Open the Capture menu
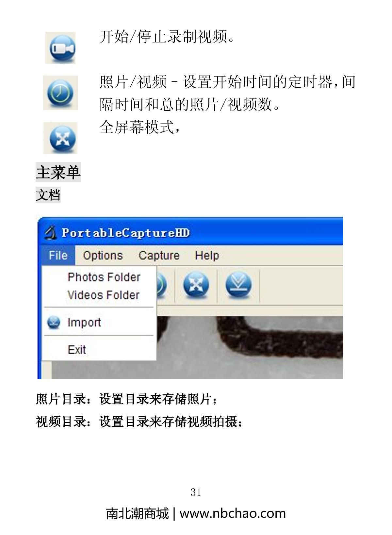Viewport: 392px width, 535px height. (159, 255)
